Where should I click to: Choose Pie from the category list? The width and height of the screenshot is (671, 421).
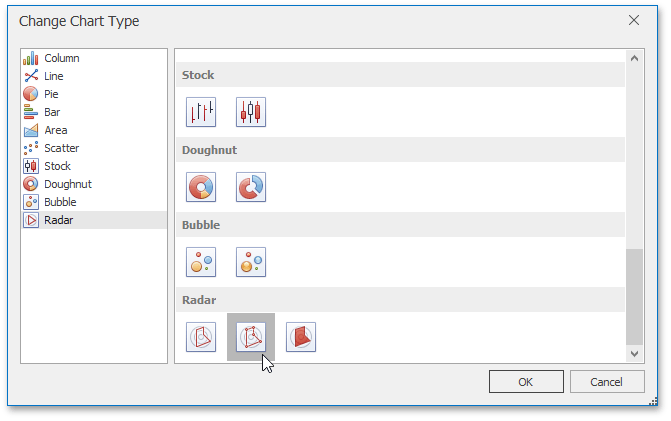coord(51,94)
